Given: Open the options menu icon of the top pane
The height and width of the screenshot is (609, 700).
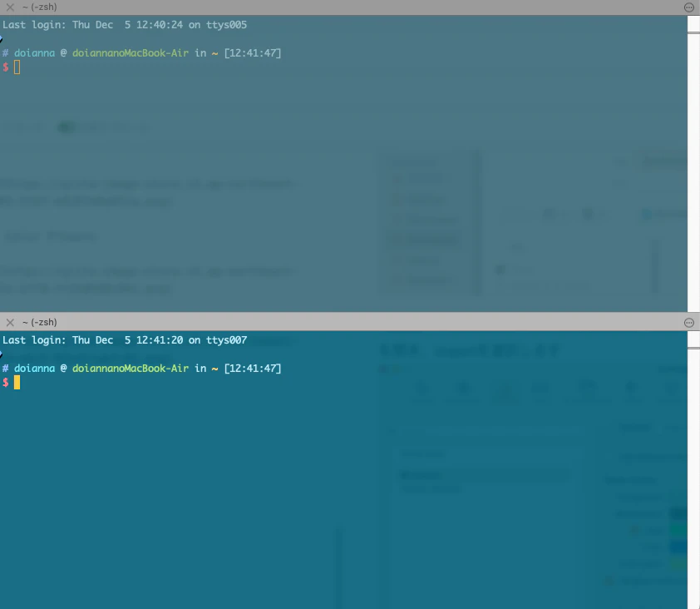Looking at the screenshot, I should tap(689, 7).
